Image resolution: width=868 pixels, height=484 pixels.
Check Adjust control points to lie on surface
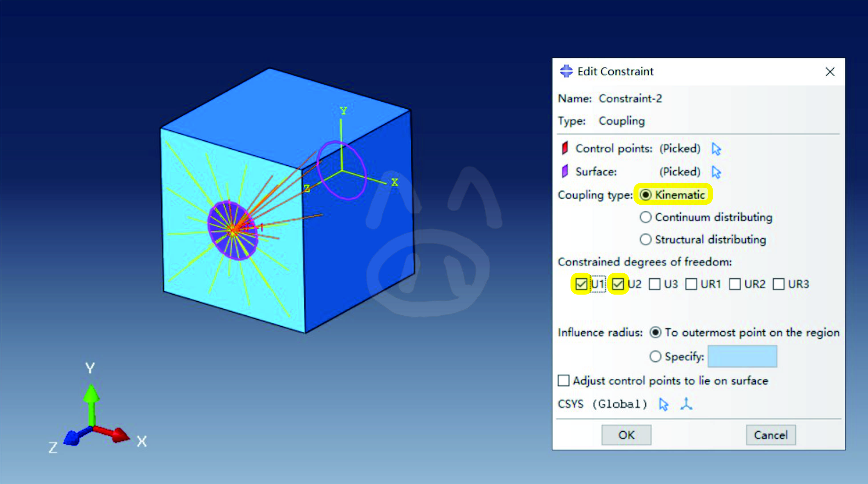(x=564, y=381)
